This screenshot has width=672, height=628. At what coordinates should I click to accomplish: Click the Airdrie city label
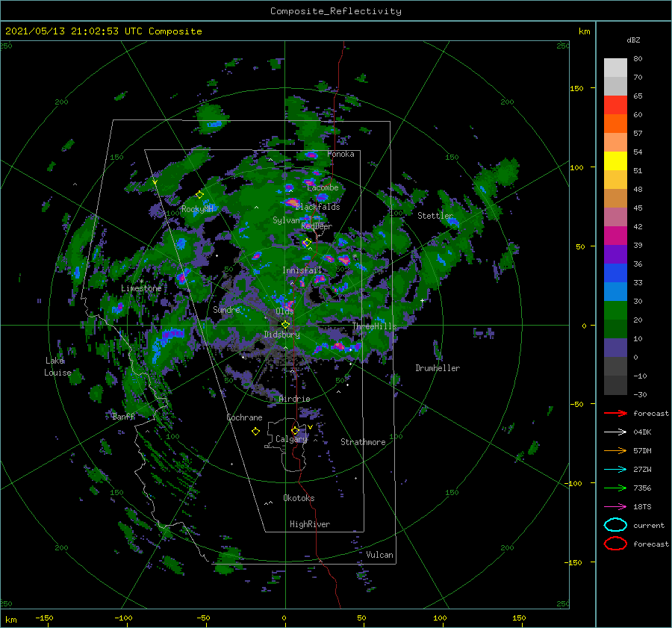pyautogui.click(x=294, y=399)
